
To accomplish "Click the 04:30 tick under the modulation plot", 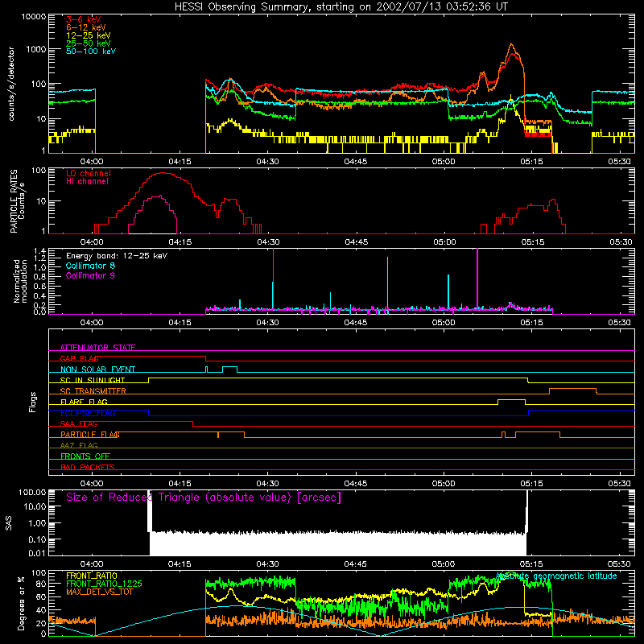I will click(267, 323).
